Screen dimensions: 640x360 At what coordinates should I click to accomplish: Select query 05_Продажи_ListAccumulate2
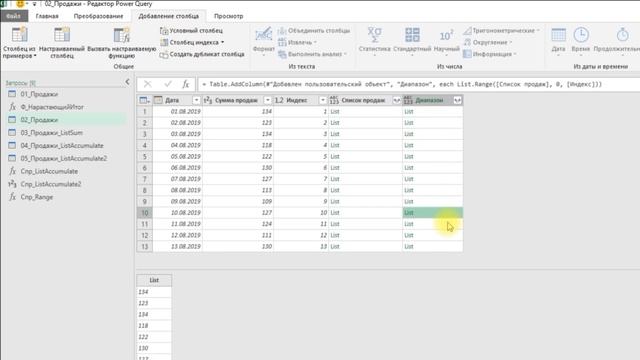64,158
